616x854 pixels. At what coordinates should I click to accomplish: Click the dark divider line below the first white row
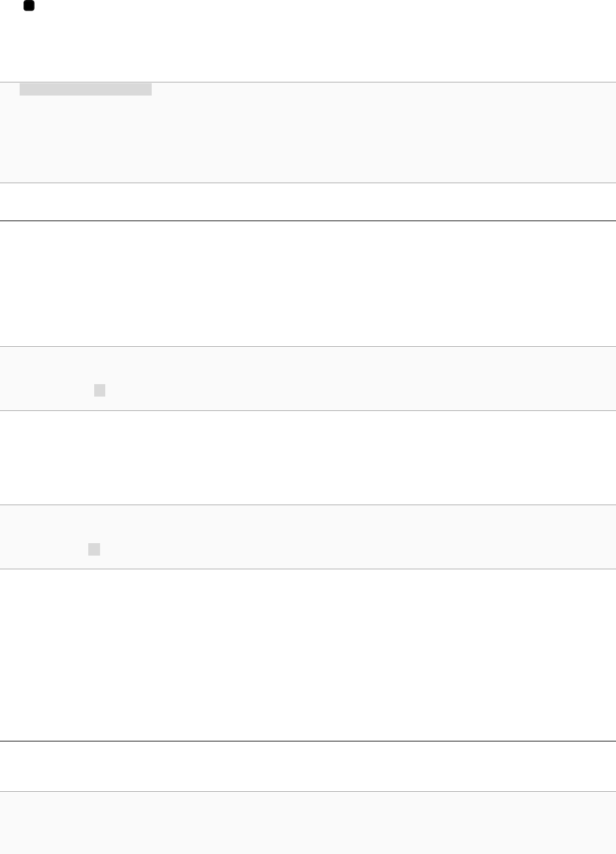tap(308, 221)
